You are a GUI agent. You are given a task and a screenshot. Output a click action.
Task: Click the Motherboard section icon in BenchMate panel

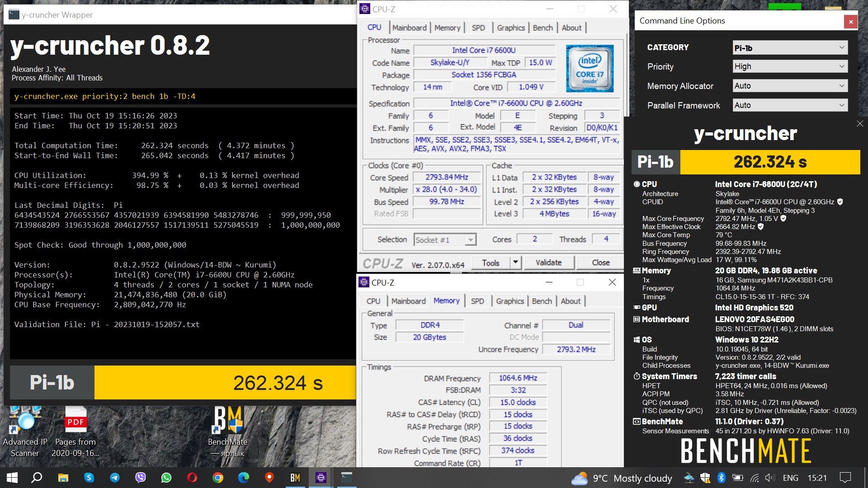pos(637,319)
